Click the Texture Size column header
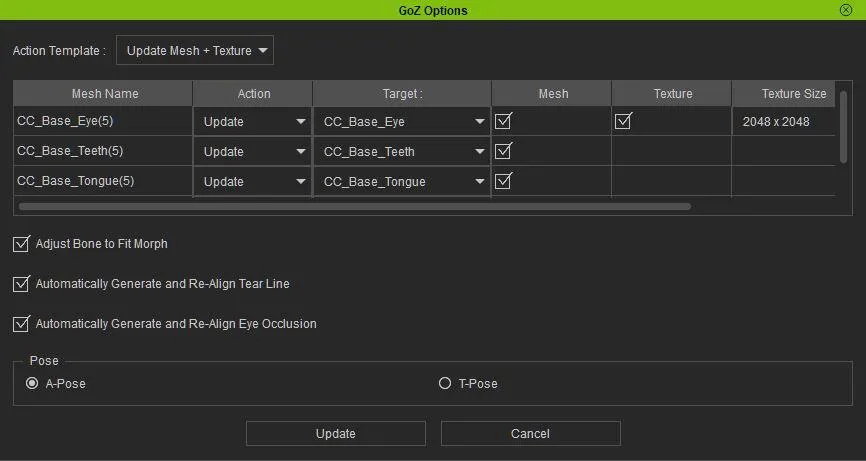The image size is (866, 461). click(793, 94)
